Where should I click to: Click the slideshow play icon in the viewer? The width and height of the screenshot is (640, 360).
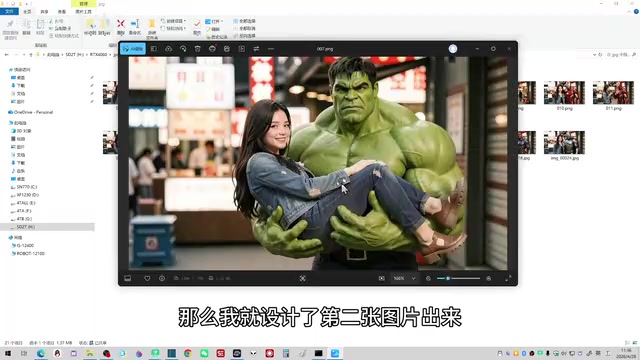(x=242, y=49)
